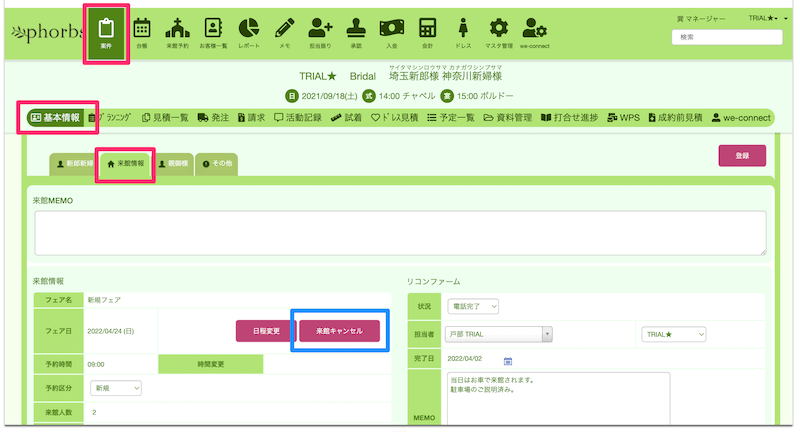This screenshot has width=800, height=432.
Task: Click the phorbs logo
Action: pos(47,33)
